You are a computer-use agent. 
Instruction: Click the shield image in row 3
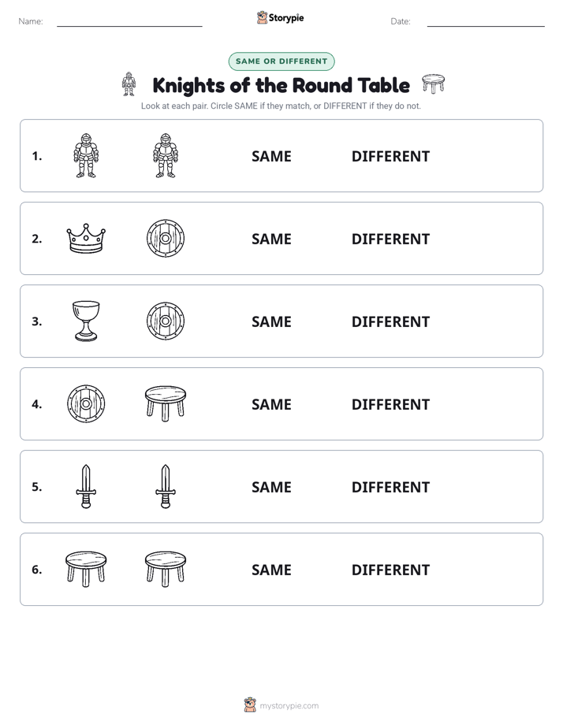(x=166, y=321)
